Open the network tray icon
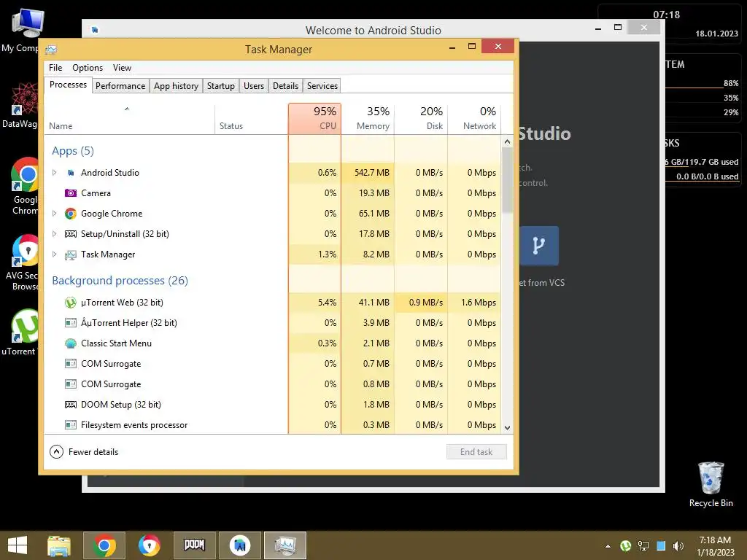The image size is (747, 560). click(643, 546)
